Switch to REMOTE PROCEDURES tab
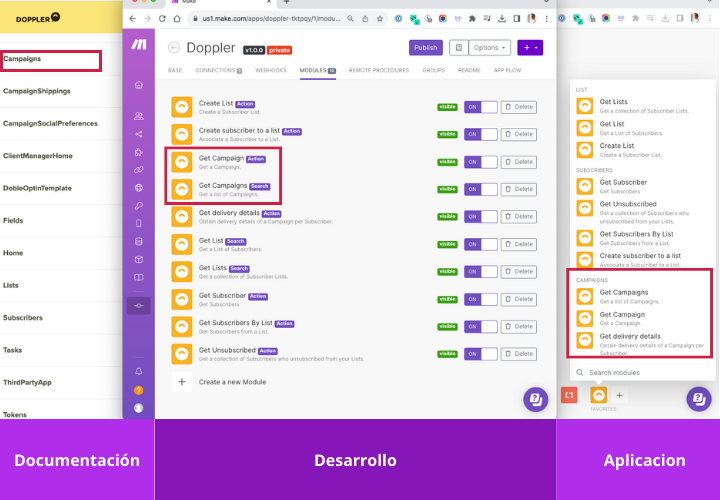 (x=378, y=70)
